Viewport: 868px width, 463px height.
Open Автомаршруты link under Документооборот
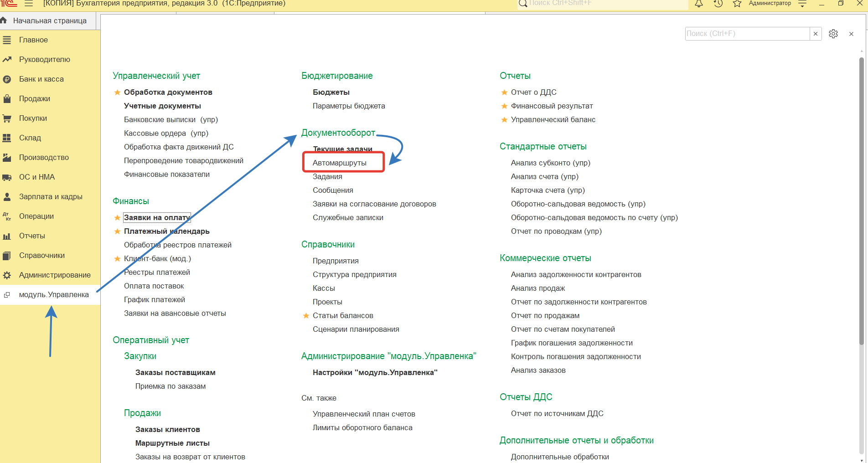(340, 163)
